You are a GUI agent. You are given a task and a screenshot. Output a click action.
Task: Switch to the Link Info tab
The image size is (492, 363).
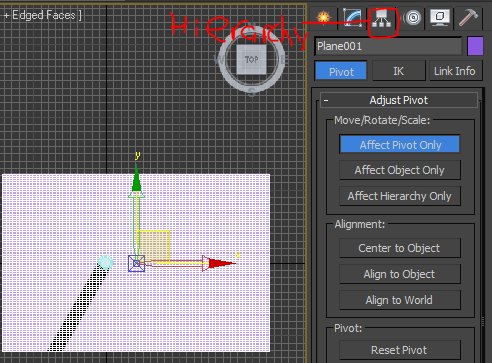pos(455,71)
